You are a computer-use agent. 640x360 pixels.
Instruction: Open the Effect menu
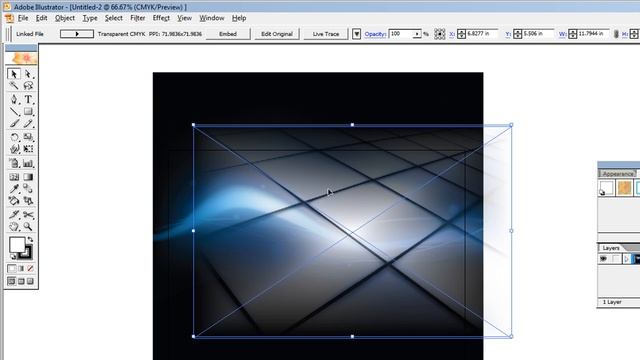coord(161,18)
